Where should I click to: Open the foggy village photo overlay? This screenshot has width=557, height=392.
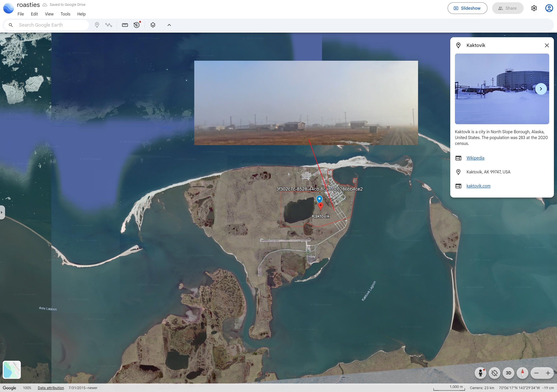tap(306, 103)
